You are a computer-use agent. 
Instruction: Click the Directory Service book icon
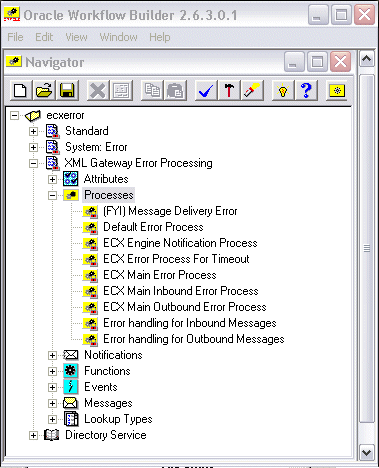52,435
